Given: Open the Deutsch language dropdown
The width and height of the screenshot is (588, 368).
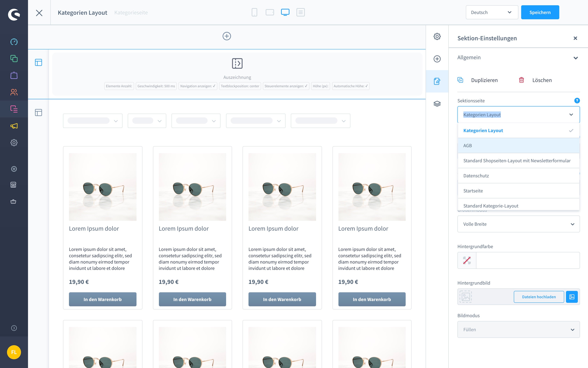Looking at the screenshot, I should point(492,12).
